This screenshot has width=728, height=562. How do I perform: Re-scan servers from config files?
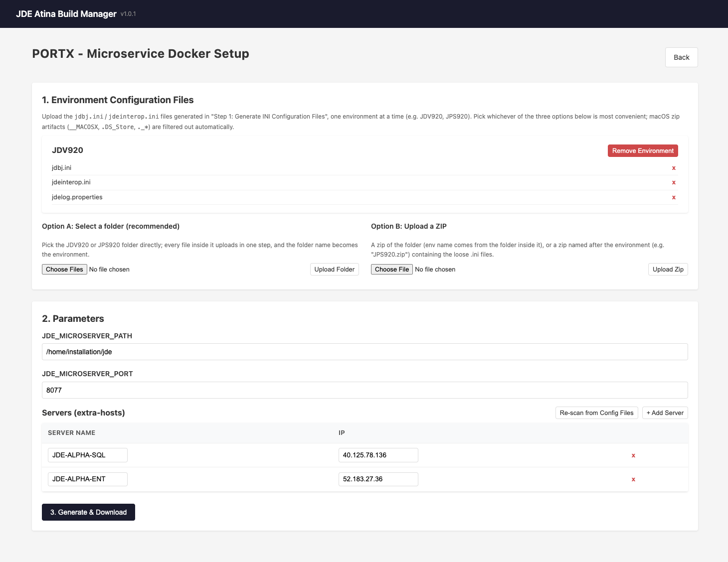[x=596, y=413]
